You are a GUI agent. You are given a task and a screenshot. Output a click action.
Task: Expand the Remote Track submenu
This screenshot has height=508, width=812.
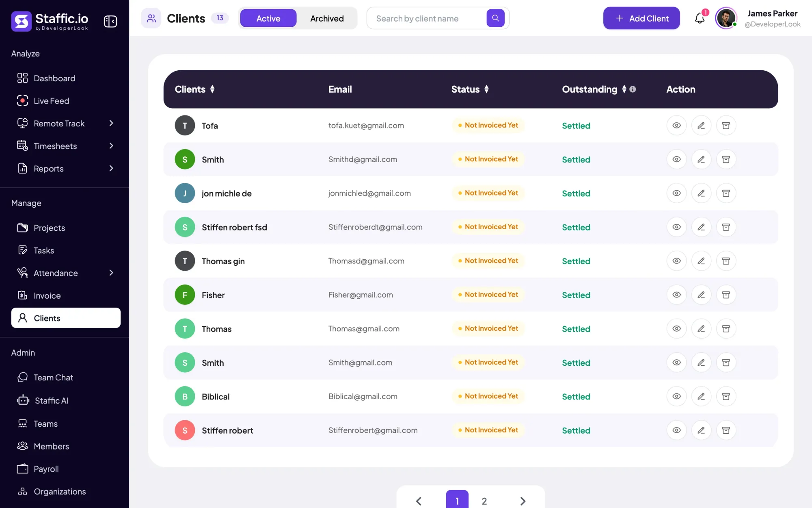[111, 123]
